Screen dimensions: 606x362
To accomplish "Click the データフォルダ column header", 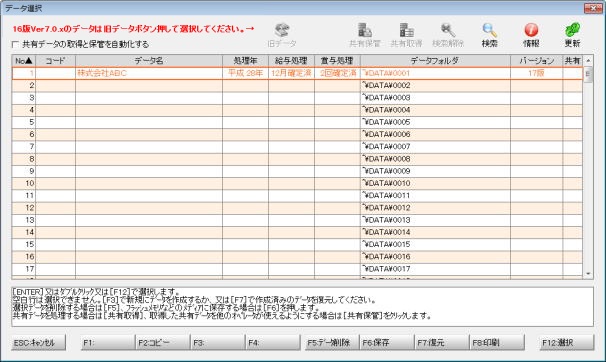I will tap(435, 61).
